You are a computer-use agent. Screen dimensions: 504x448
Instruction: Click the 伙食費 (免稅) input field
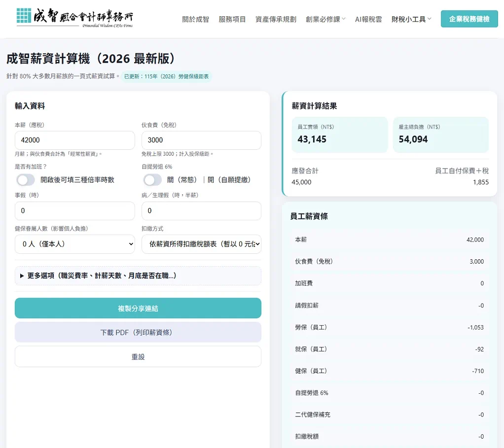click(x=201, y=140)
